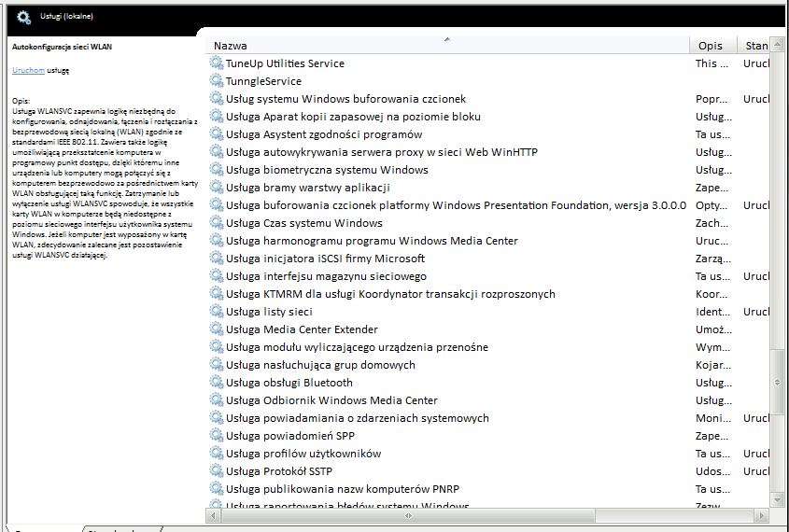Click the vertical scrollbar up arrow
This screenshot has width=789, height=532.
point(778,45)
